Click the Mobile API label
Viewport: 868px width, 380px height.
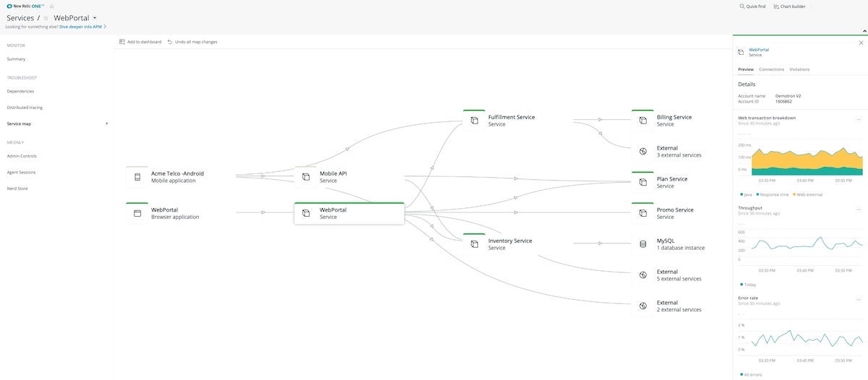pyautogui.click(x=333, y=173)
